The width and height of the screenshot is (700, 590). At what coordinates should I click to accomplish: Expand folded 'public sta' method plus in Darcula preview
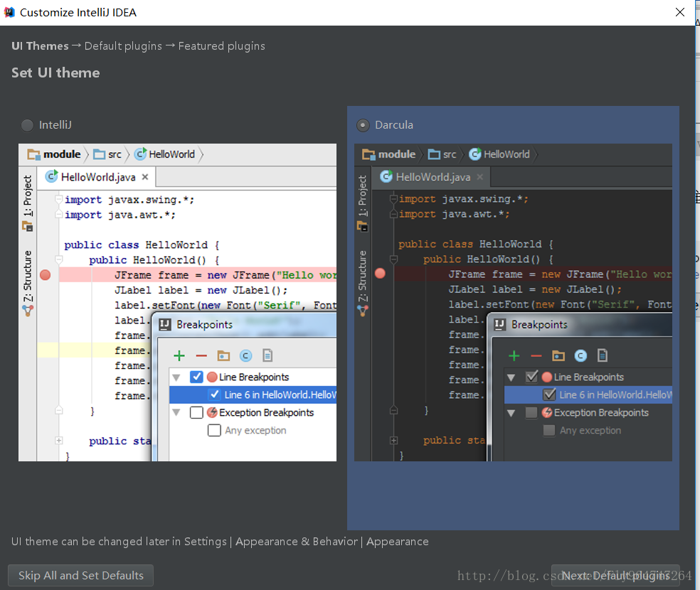pos(393,441)
